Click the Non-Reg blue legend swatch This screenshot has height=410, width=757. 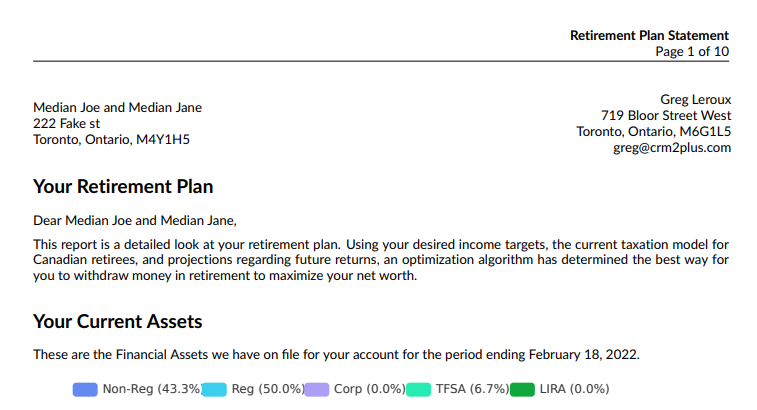85,389
